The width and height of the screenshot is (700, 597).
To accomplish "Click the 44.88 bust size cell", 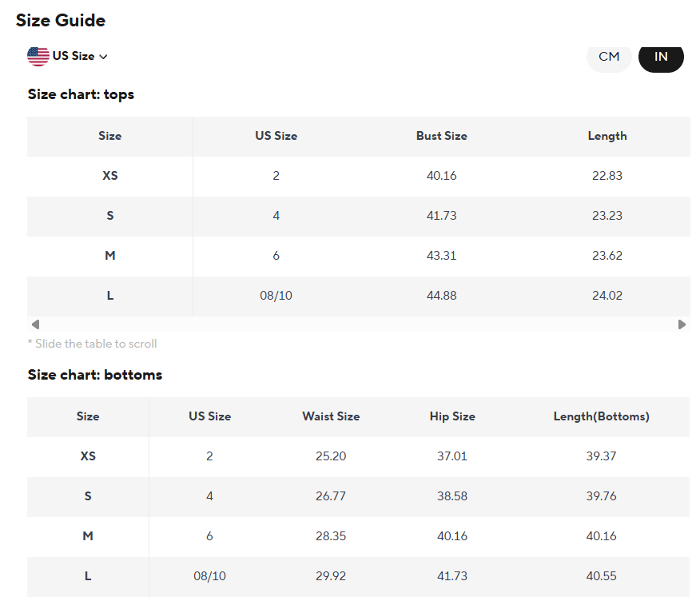I will point(441,296).
